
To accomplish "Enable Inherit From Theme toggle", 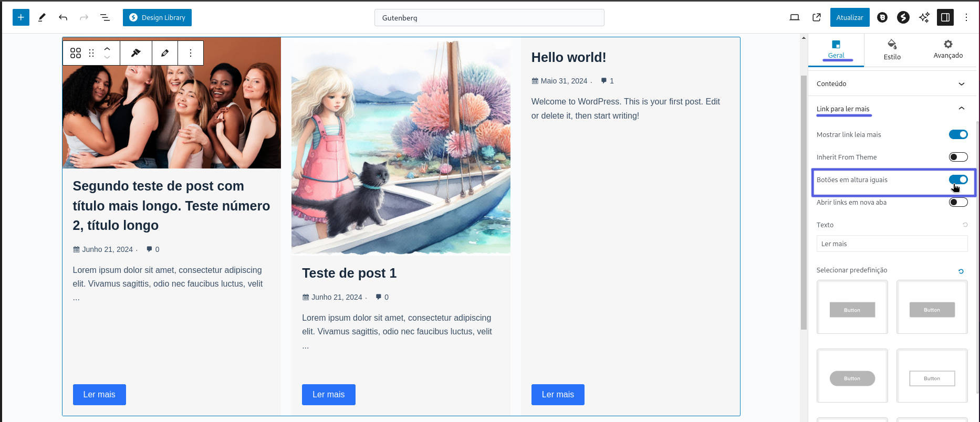I will click(958, 157).
